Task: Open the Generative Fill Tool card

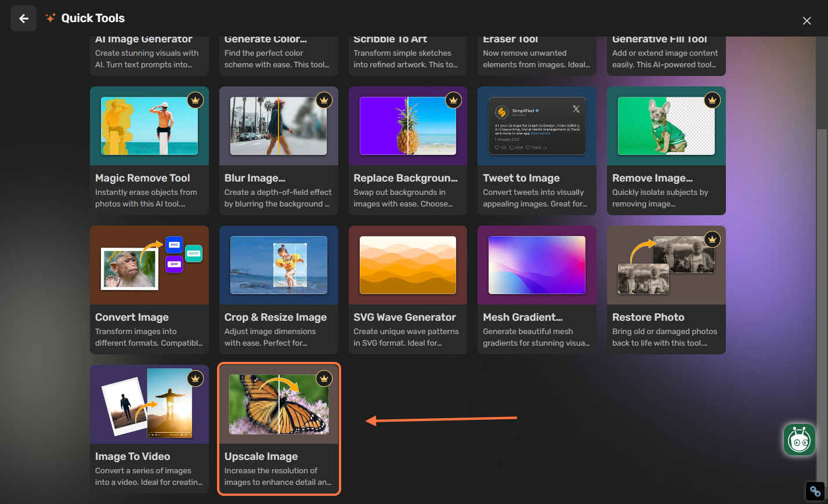Action: point(666,56)
